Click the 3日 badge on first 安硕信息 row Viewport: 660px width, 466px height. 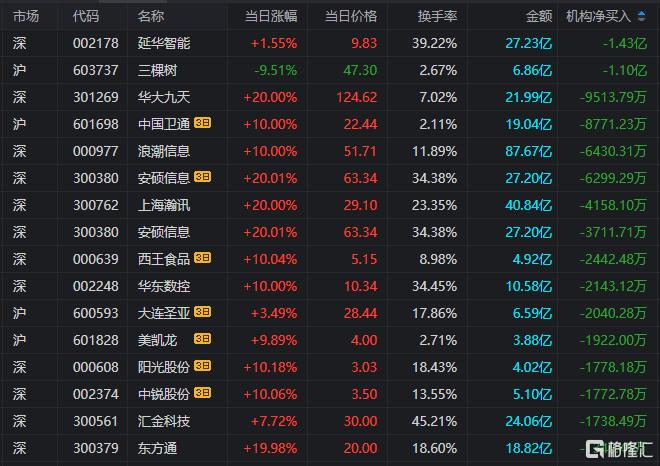[202, 177]
